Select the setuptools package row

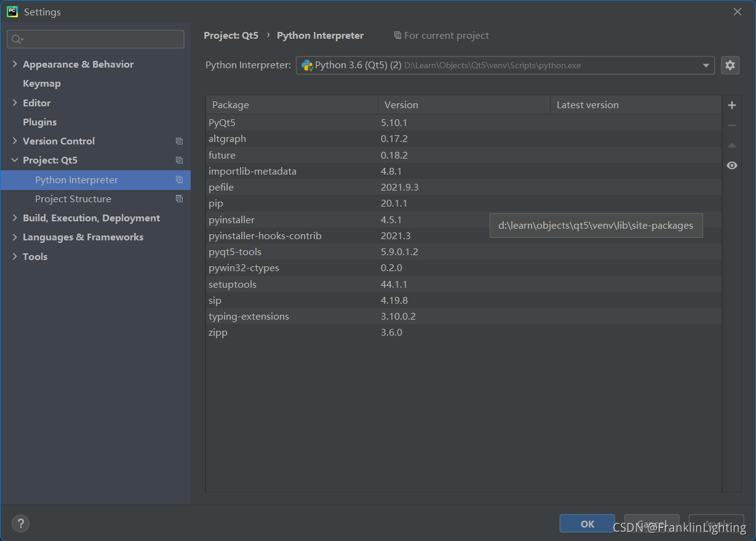[464, 284]
